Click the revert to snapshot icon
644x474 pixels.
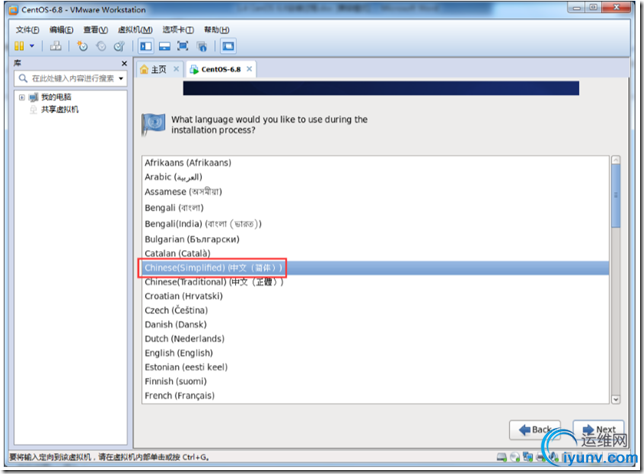[101, 46]
